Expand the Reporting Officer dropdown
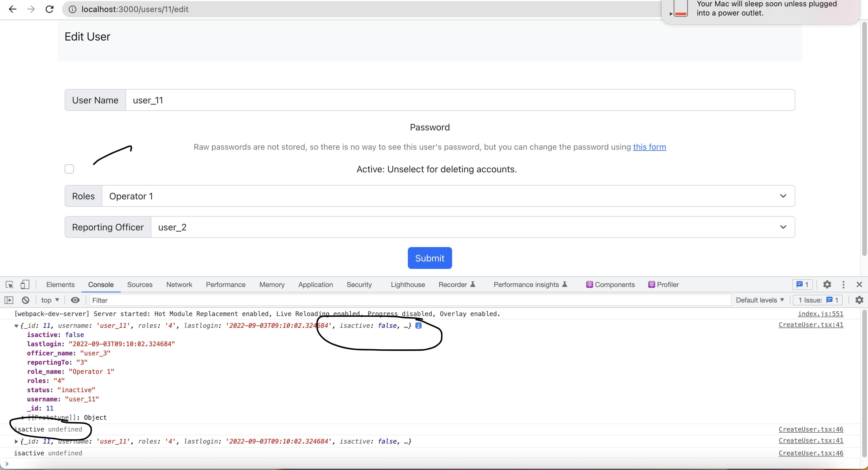868x470 pixels. pyautogui.click(x=784, y=227)
